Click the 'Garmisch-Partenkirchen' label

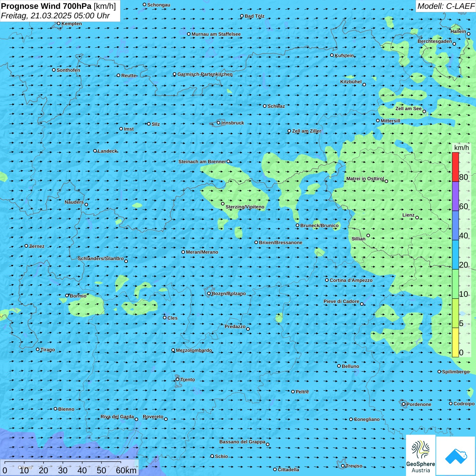click(205, 74)
